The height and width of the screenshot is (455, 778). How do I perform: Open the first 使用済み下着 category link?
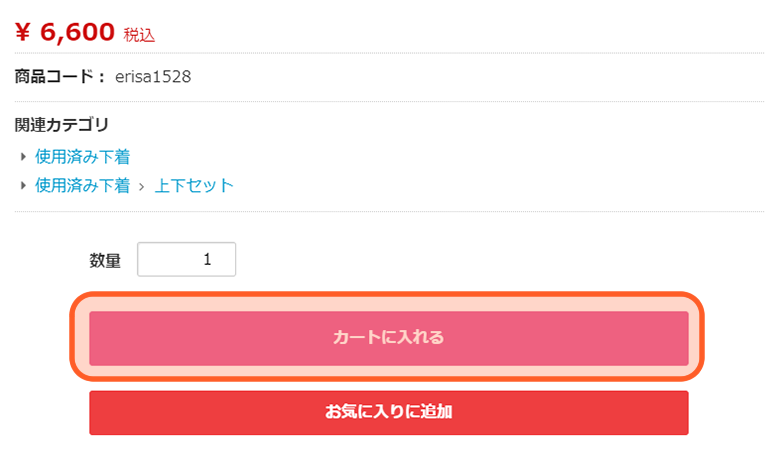(x=82, y=156)
